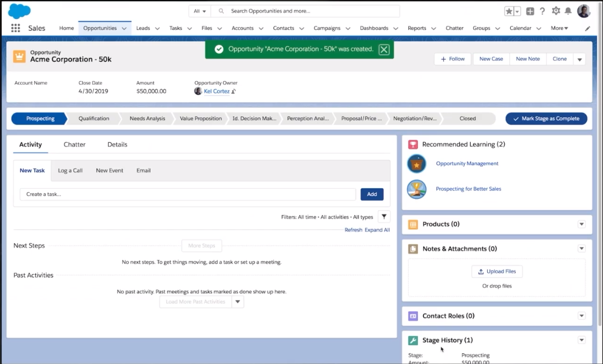Click the Stage History wrench icon

click(413, 340)
